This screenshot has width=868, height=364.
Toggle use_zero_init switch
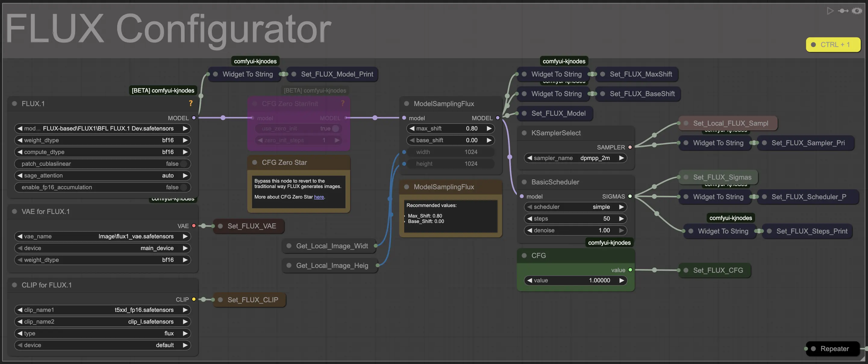coord(335,128)
